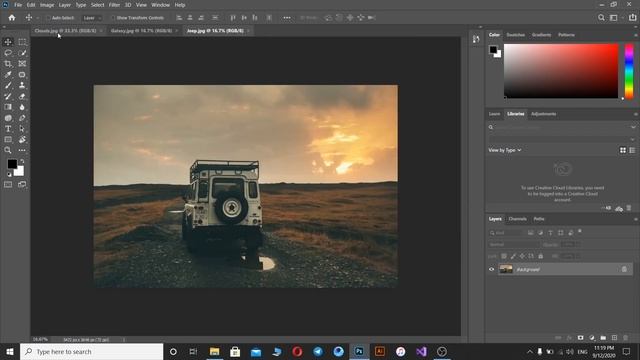The height and width of the screenshot is (360, 640).
Task: Select the Frame tool
Action: click(22, 64)
